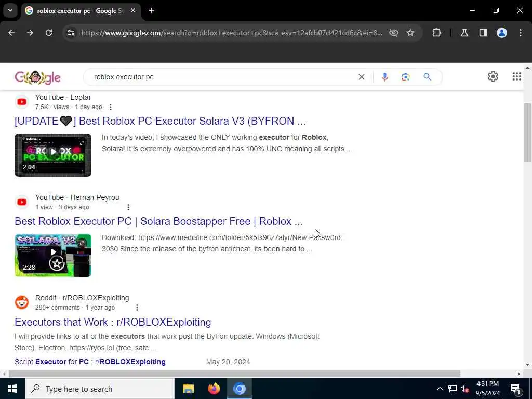The width and height of the screenshot is (532, 399).
Task: Open the tab search dropdown arrow
Action: point(10,10)
